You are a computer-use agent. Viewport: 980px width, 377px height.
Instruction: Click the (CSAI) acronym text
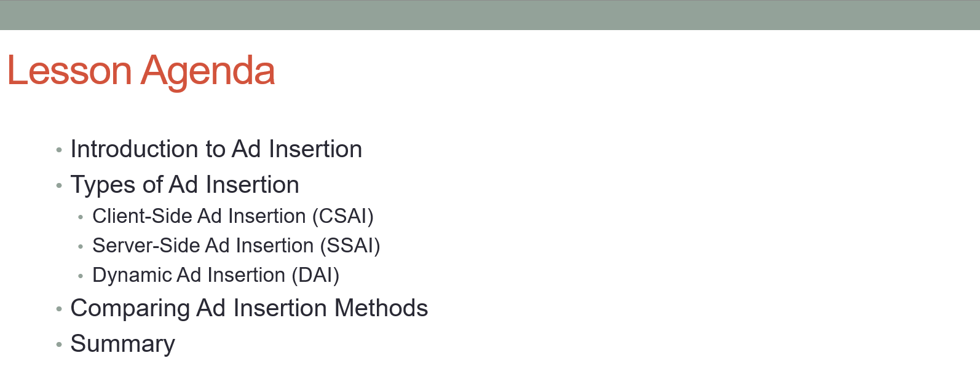click(343, 216)
